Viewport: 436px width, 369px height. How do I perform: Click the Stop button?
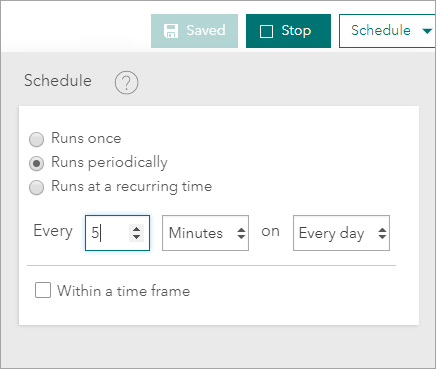(288, 31)
